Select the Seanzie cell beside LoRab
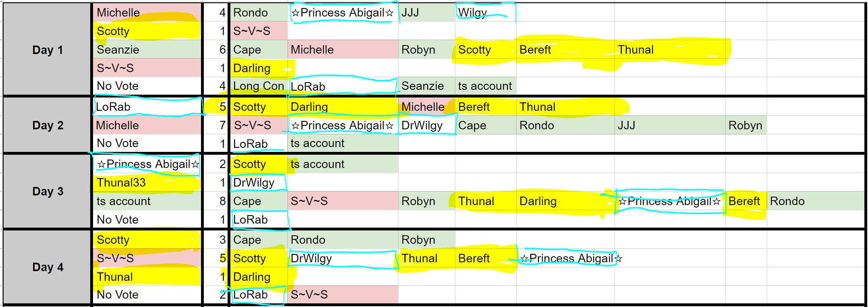Screen dimensions: 868x307 click(x=427, y=86)
